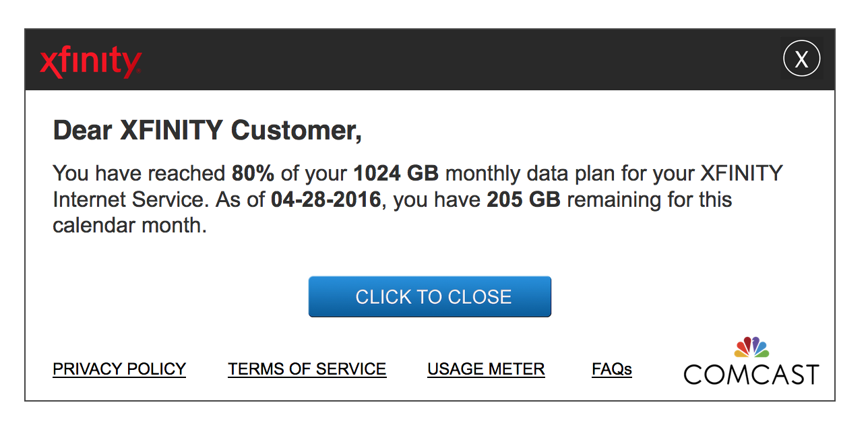The image size is (868, 442).
Task: Click the dark header bar's empty area
Action: [458, 61]
